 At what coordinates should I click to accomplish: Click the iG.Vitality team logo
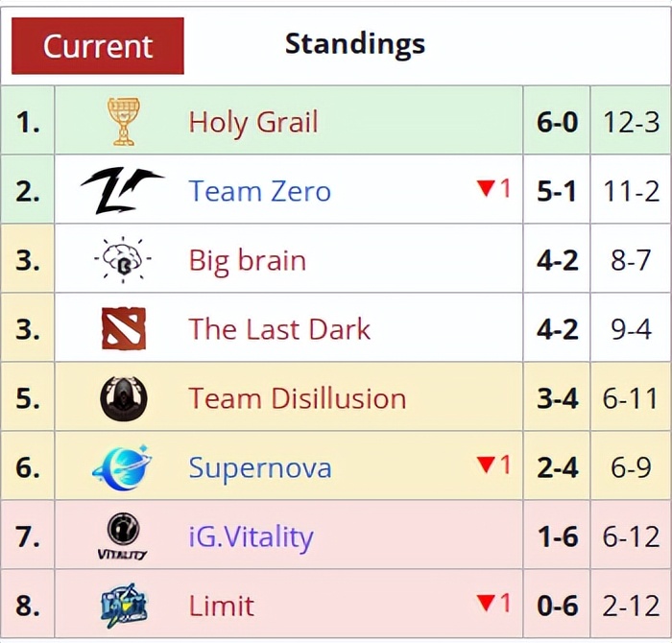click(123, 536)
